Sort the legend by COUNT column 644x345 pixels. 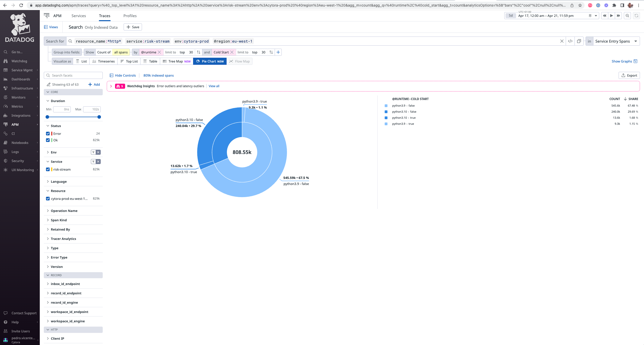click(x=615, y=99)
